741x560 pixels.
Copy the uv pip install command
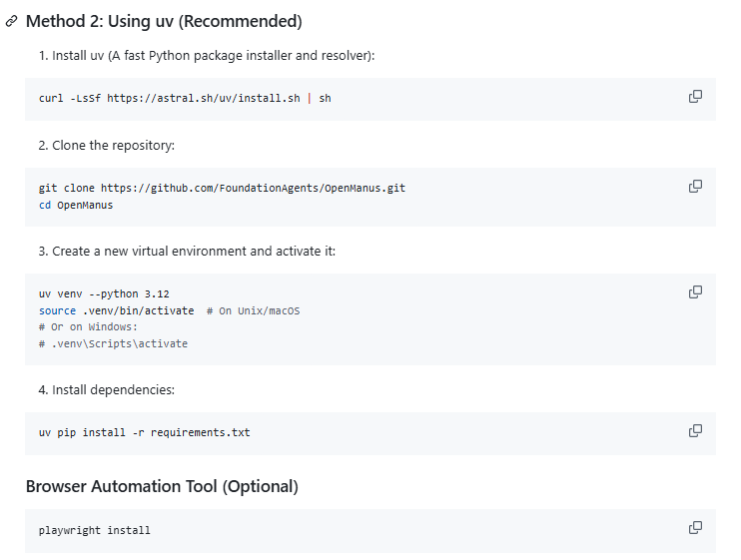[695, 431]
